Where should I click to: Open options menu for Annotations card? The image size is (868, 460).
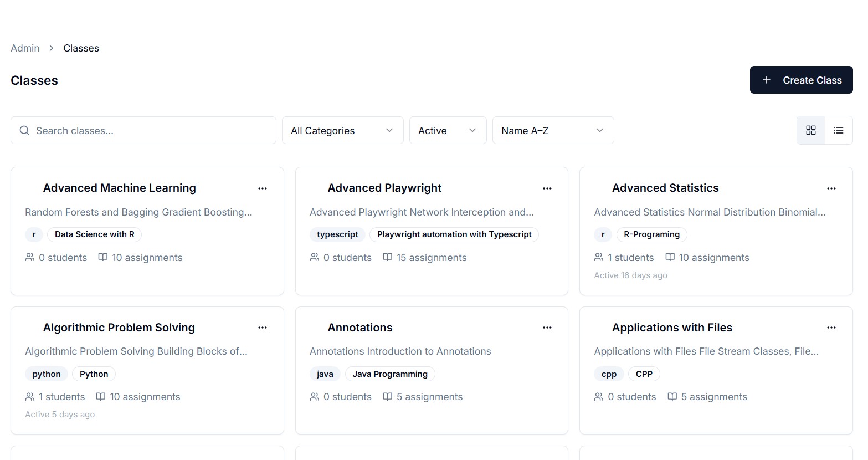(x=547, y=328)
